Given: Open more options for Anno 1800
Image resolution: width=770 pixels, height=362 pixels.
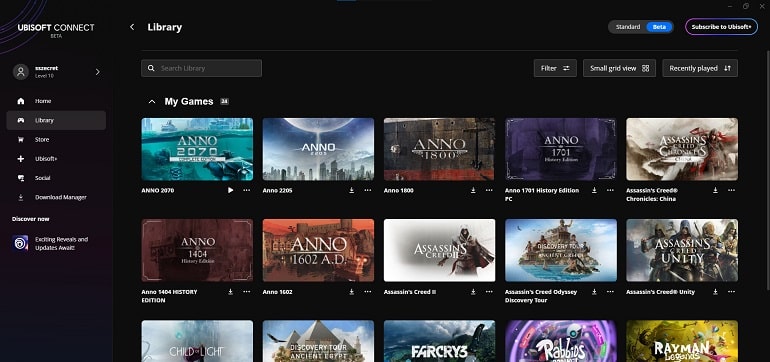Looking at the screenshot, I should coord(489,190).
